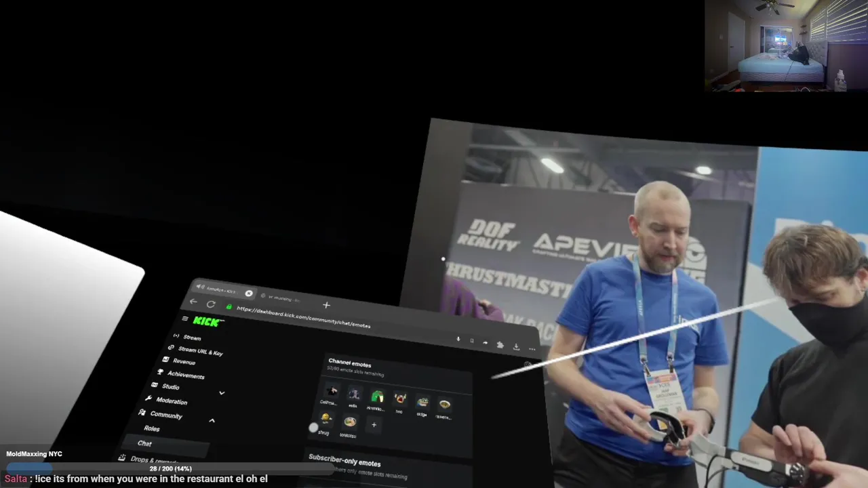Collapse the Community sidebar section chevron
This screenshot has height=488, width=868.
point(212,421)
